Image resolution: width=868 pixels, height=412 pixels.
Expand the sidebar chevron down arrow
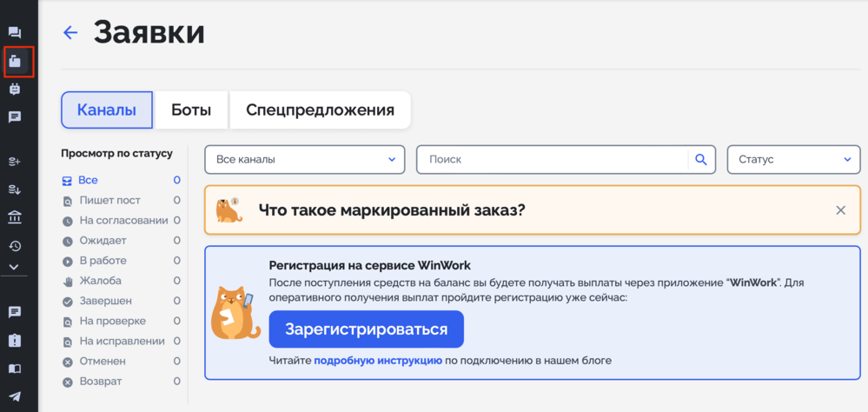pyautogui.click(x=15, y=267)
